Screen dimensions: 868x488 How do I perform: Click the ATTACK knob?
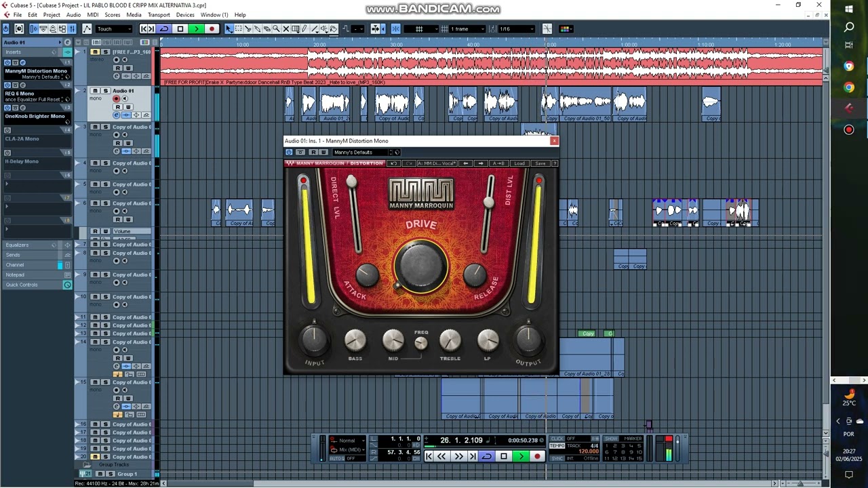pos(367,273)
